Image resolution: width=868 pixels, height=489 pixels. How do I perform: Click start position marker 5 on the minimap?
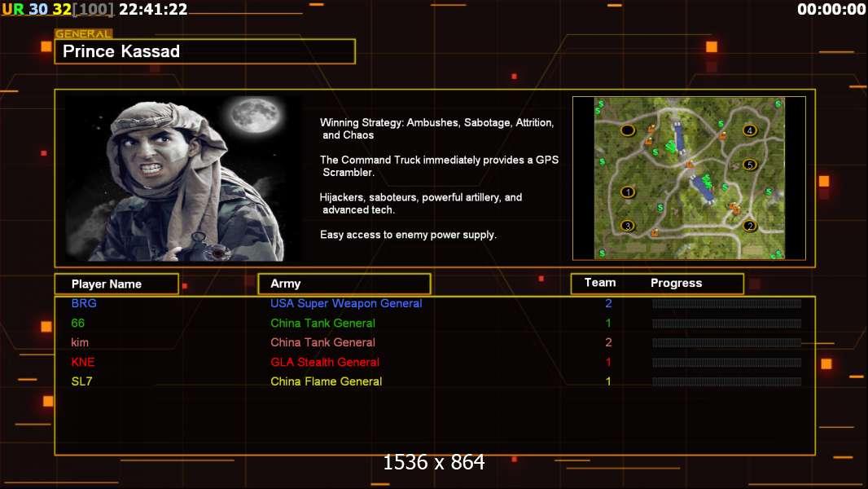750,165
